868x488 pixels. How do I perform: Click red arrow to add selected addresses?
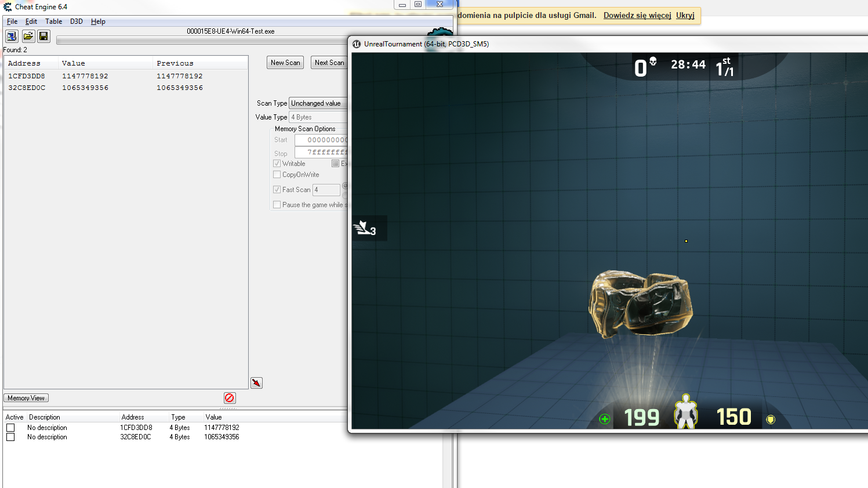(256, 383)
